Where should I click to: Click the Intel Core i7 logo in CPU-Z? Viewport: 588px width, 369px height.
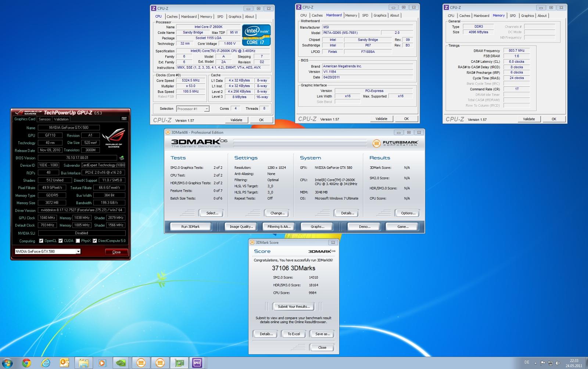tap(256, 35)
